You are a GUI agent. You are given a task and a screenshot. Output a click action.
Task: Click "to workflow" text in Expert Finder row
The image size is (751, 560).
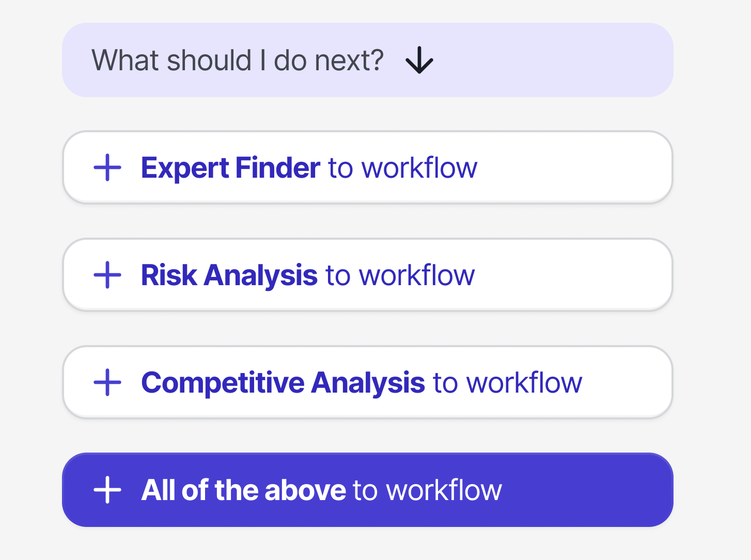[x=402, y=168]
